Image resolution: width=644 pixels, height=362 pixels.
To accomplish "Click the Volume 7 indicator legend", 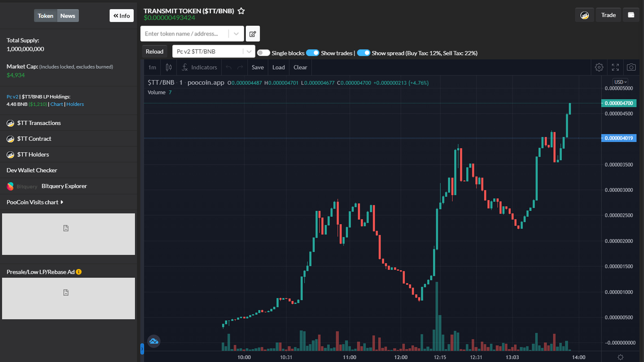I will (x=159, y=92).
